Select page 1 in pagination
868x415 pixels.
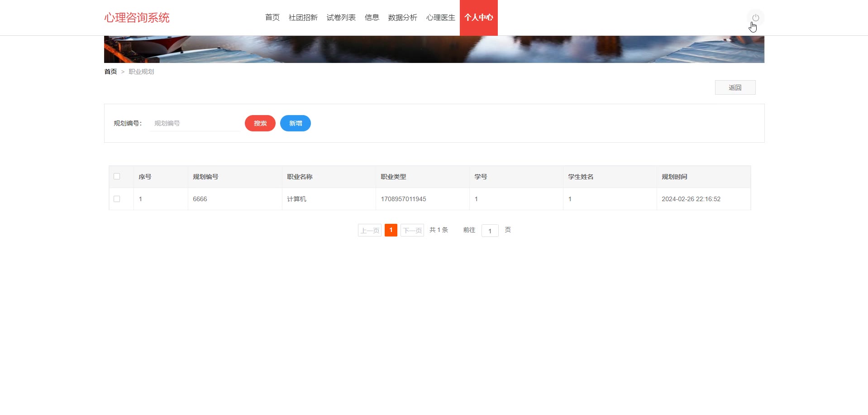click(x=391, y=230)
